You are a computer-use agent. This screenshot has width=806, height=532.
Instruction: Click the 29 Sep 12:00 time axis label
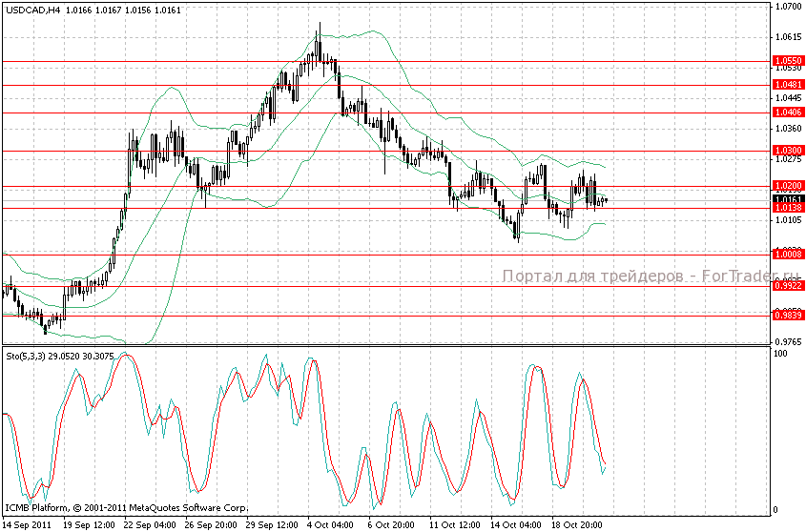pos(272,524)
